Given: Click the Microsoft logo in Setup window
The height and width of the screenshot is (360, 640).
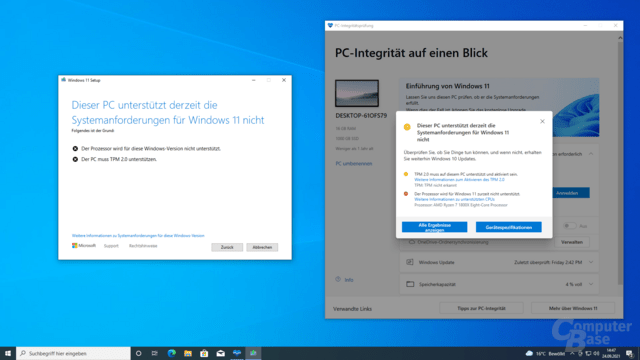Looking at the screenshot, I should click(x=84, y=246).
